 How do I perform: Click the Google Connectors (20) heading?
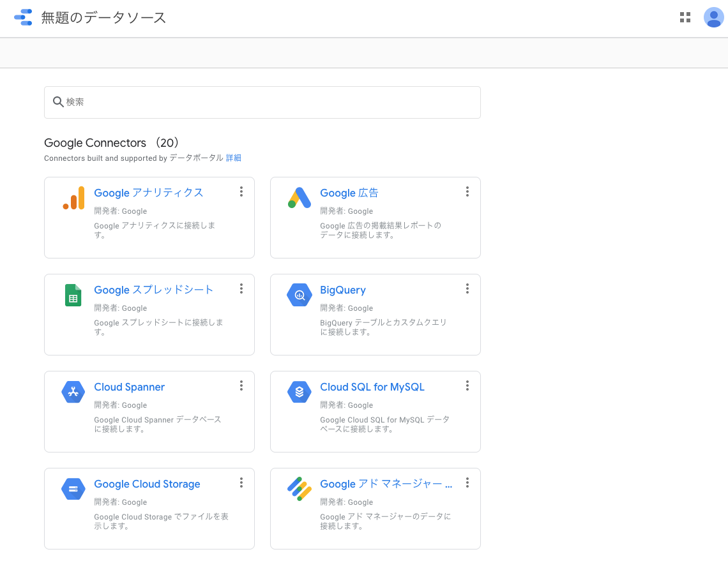point(111,142)
